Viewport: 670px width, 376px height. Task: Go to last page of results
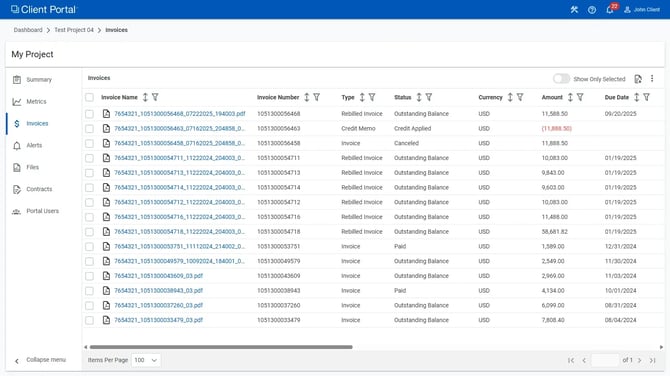tap(652, 361)
